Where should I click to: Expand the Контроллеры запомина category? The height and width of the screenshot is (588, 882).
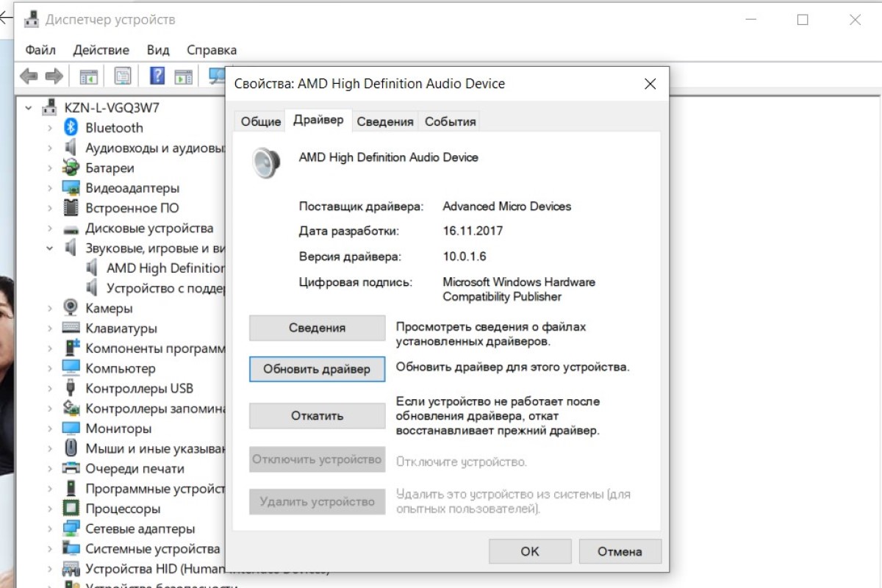[50, 409]
